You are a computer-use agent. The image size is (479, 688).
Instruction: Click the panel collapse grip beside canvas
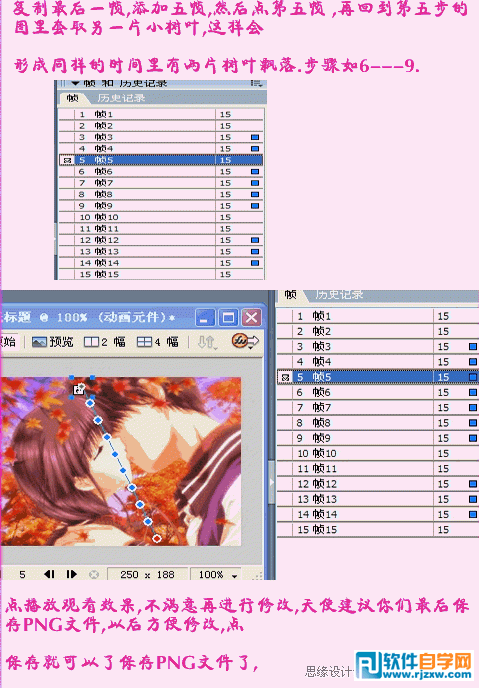click(x=272, y=482)
